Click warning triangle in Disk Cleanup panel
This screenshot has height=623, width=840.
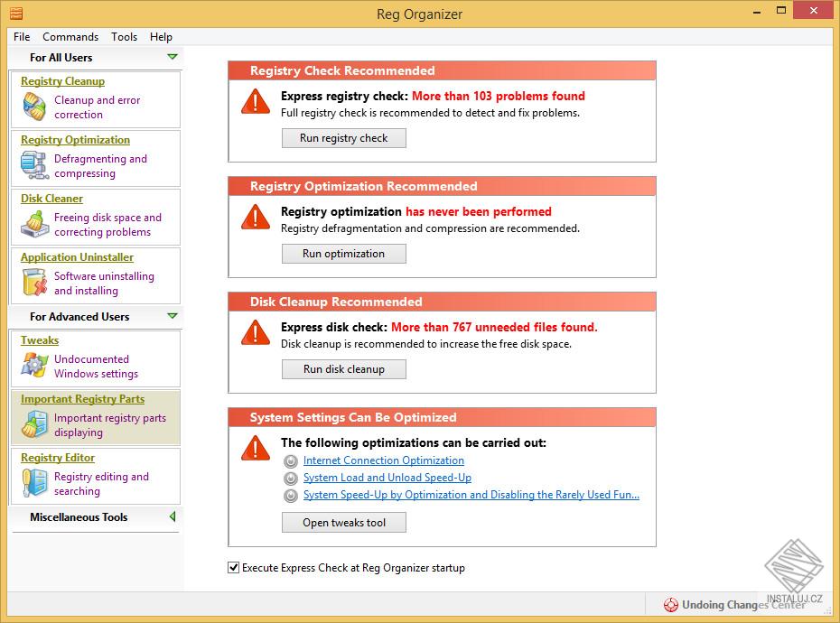coord(256,332)
